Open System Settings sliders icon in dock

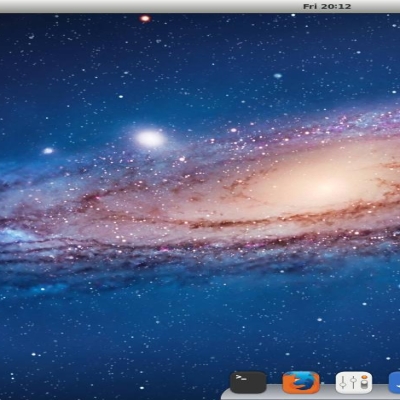click(354, 382)
